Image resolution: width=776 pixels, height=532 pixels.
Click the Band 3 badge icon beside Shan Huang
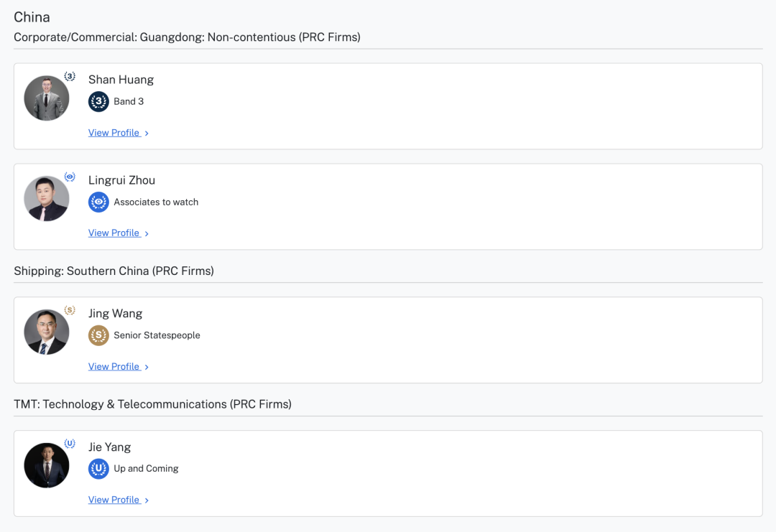(x=98, y=102)
